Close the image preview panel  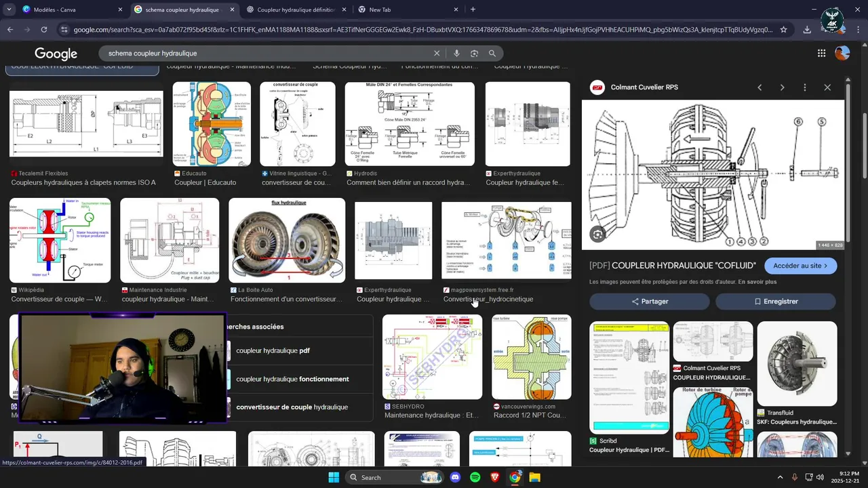coord(827,87)
